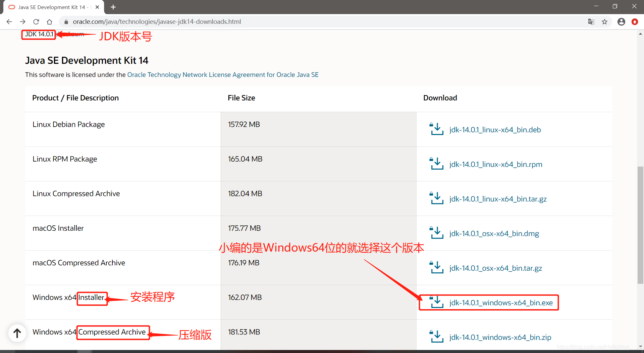
Task: Click download icon for windows-x64_bin.zip
Action: pyautogui.click(x=437, y=337)
